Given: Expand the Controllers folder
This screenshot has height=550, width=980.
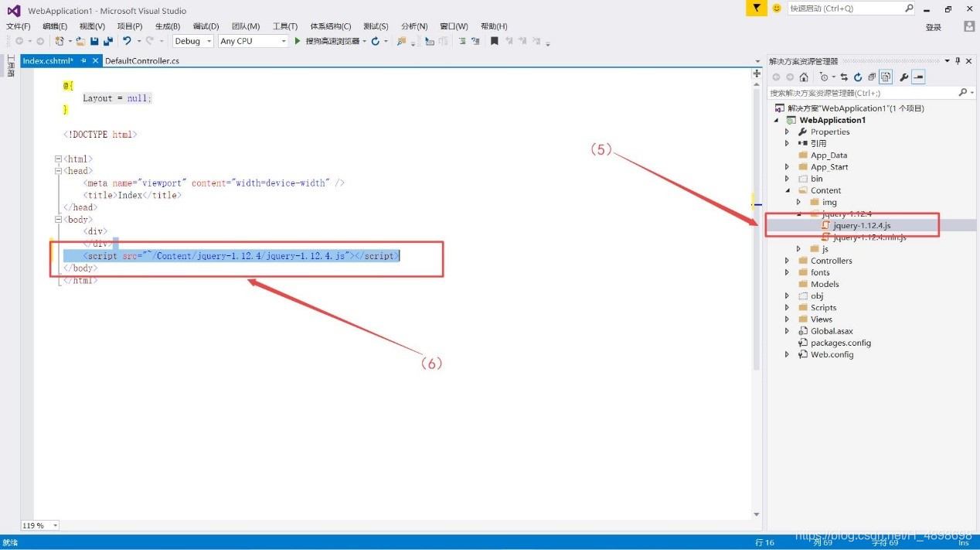Looking at the screenshot, I should (x=788, y=261).
